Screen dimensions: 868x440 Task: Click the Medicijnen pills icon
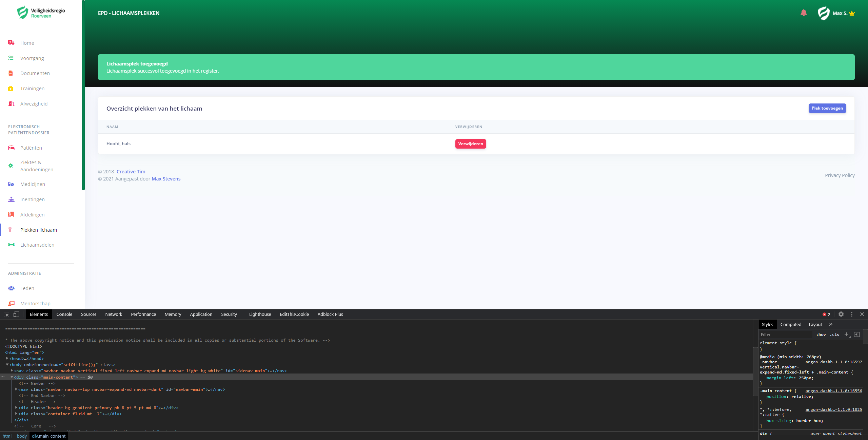pos(11,184)
